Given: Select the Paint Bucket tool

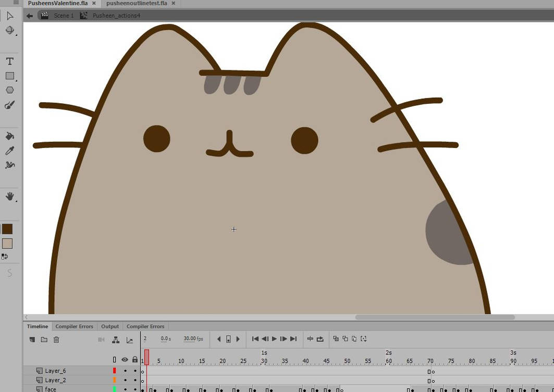Looking at the screenshot, I should pyautogui.click(x=10, y=136).
